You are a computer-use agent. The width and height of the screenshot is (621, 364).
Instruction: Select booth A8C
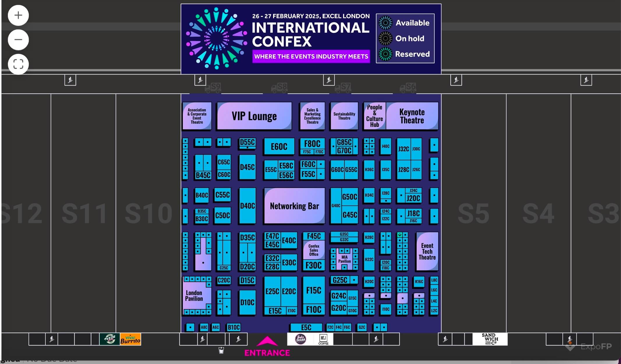[204, 327]
